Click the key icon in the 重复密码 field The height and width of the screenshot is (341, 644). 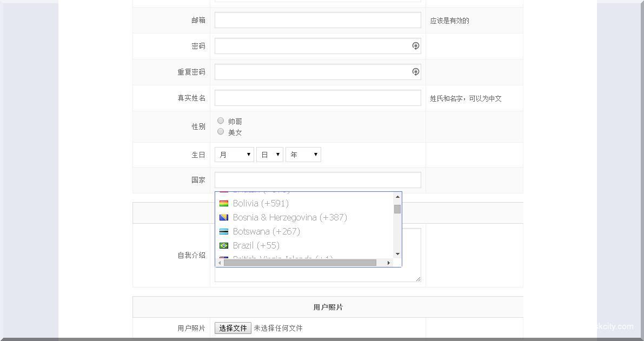pyautogui.click(x=415, y=72)
